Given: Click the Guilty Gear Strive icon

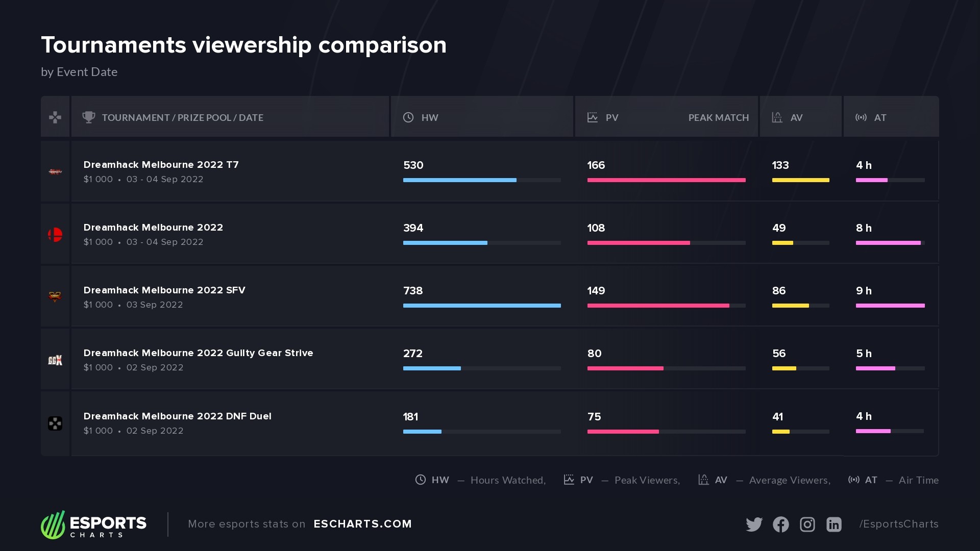Looking at the screenshot, I should pyautogui.click(x=55, y=360).
